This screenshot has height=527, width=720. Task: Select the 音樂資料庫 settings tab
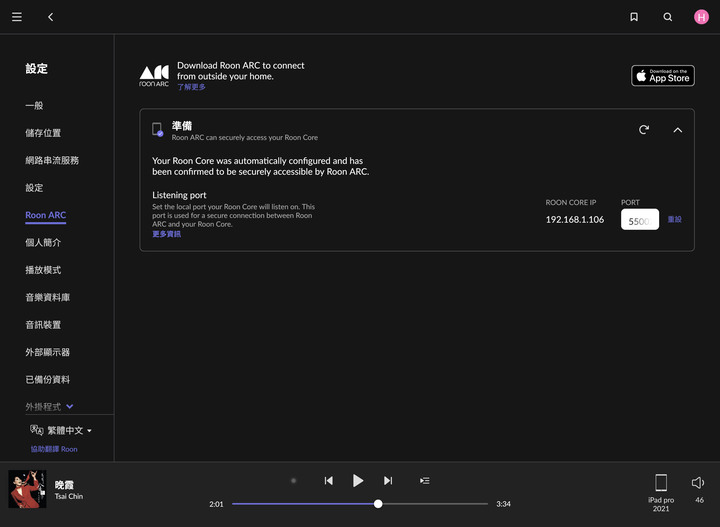point(47,297)
